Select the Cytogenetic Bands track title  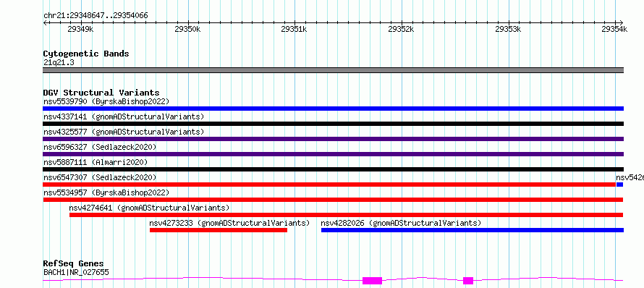point(86,54)
